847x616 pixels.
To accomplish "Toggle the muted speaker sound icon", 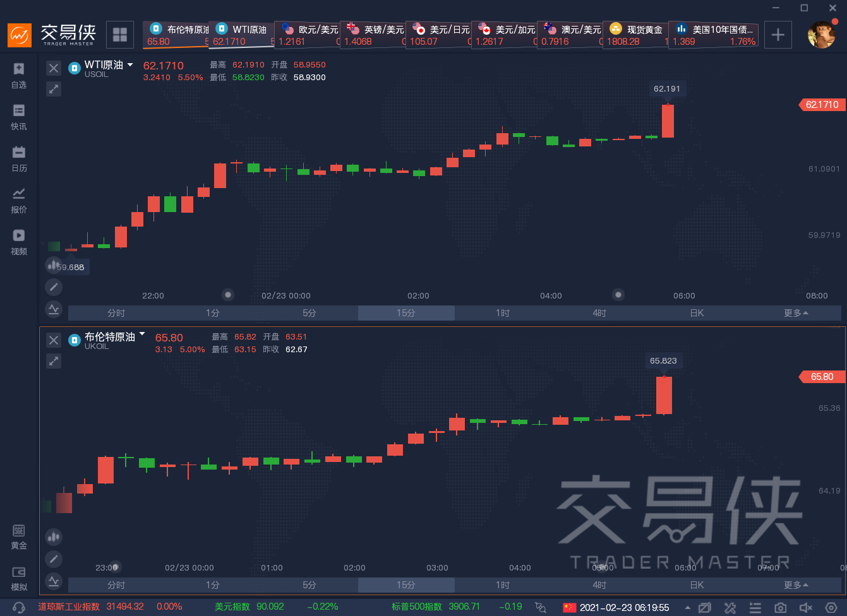I will click(x=806, y=607).
